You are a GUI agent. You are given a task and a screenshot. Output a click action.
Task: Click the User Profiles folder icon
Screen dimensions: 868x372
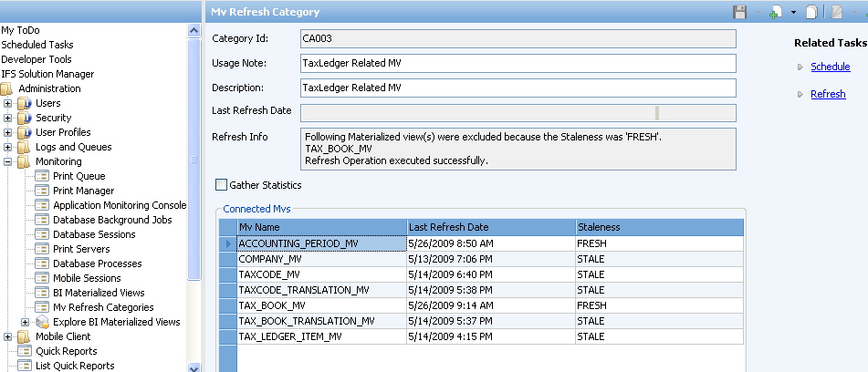(25, 132)
